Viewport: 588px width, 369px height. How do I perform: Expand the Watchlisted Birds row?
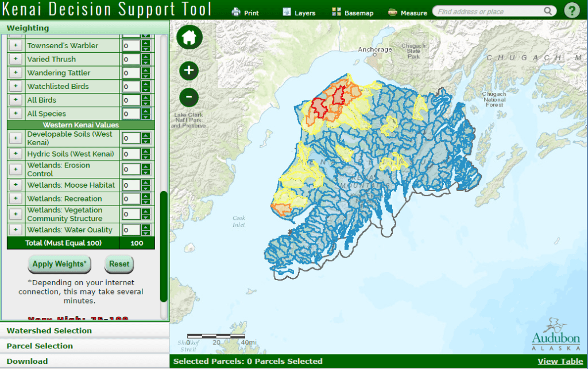pyautogui.click(x=16, y=87)
